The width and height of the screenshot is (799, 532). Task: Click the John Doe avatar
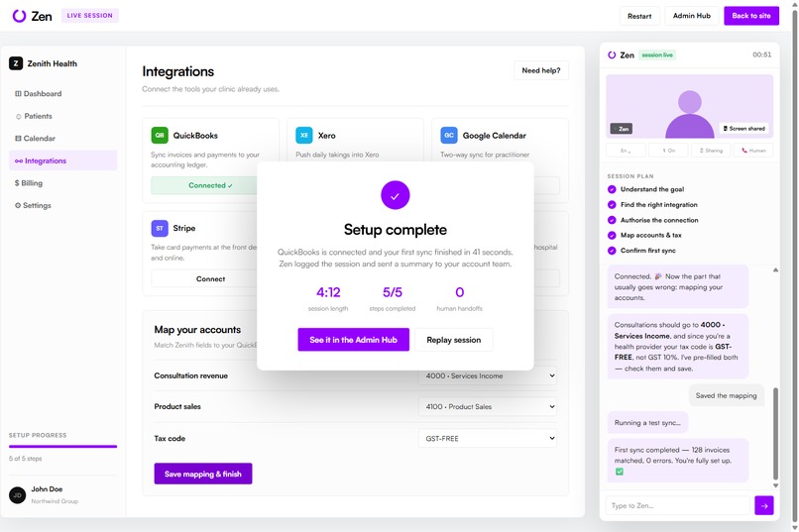pyautogui.click(x=17, y=494)
